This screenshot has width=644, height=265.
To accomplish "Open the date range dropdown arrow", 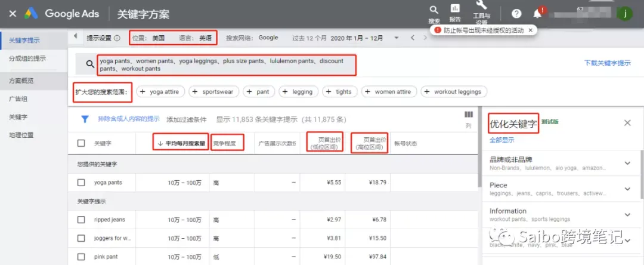I will [397, 38].
